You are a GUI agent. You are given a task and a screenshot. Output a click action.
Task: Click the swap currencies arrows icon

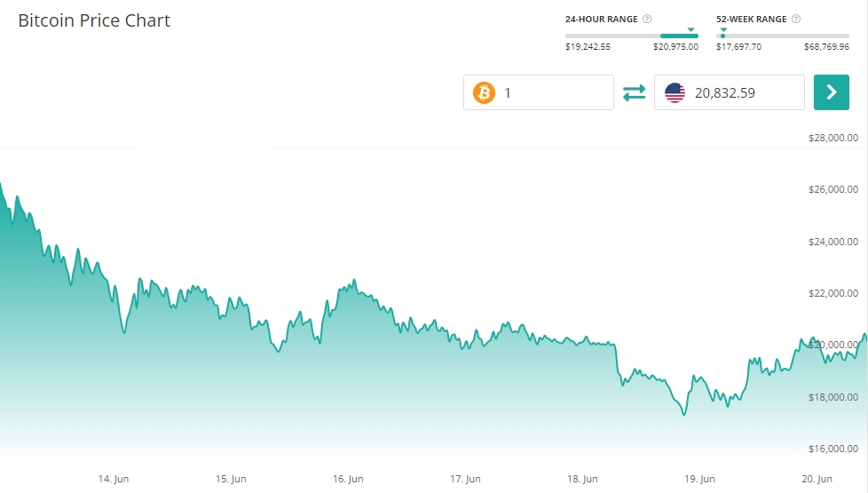(x=634, y=92)
